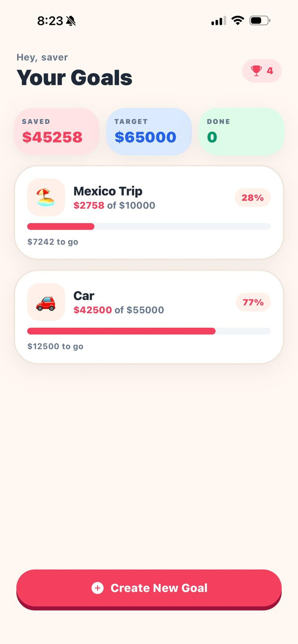Open the Car goal title
Viewport: 298px width, 644px height.
click(84, 296)
